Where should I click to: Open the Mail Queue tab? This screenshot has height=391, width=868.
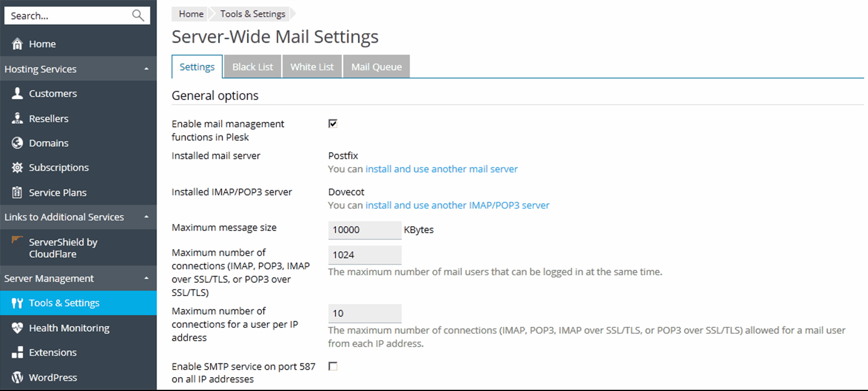coord(377,67)
